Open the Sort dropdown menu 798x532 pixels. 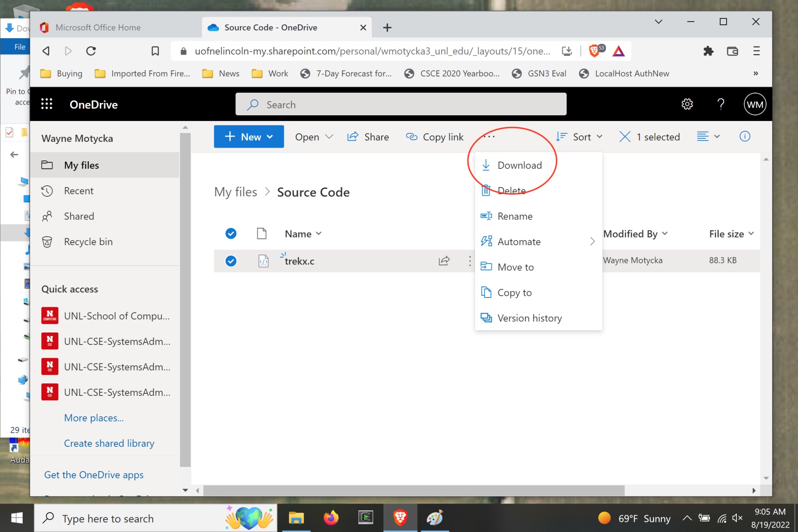click(580, 137)
